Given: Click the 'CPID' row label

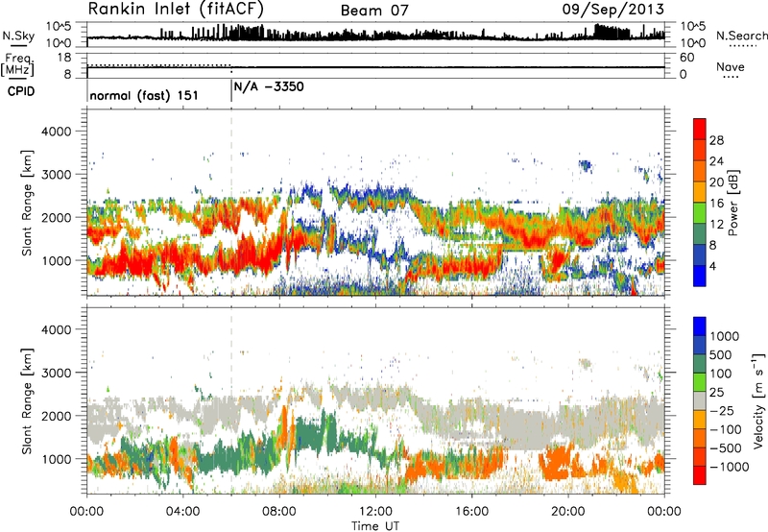Looking at the screenshot, I should [x=21, y=91].
